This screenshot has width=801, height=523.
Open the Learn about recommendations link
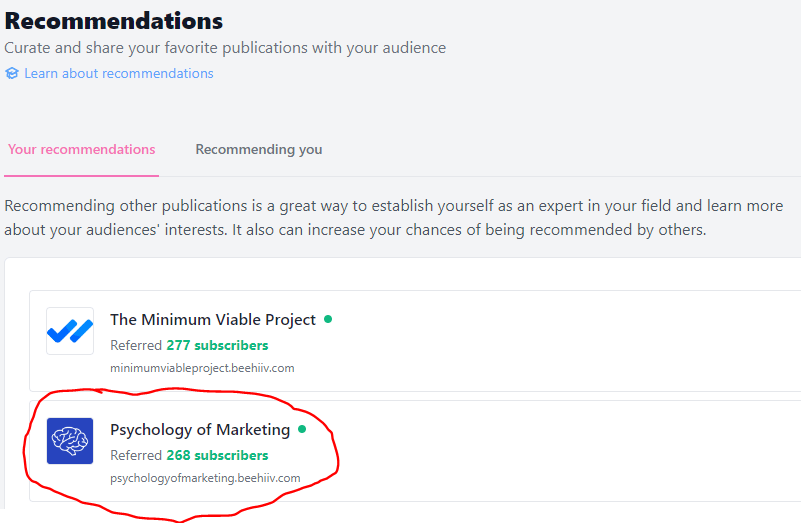[118, 73]
